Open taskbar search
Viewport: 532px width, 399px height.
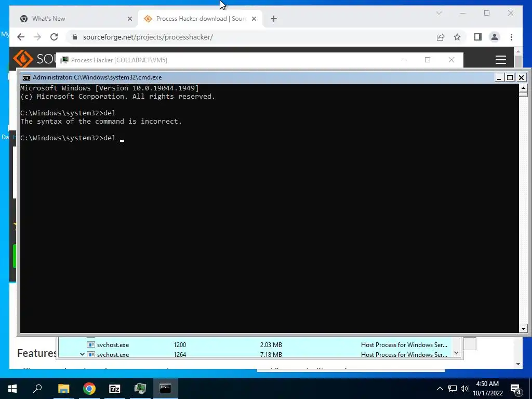point(37,389)
